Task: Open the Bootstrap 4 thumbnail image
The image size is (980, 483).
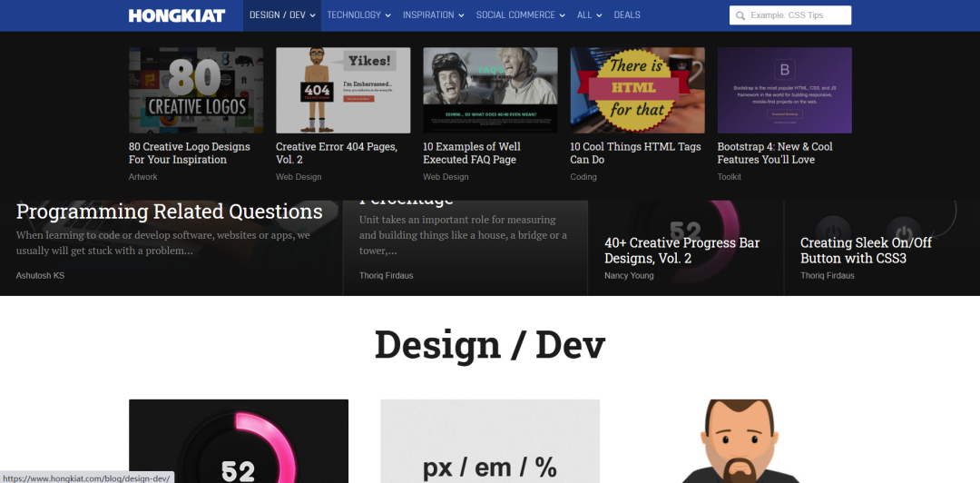Action: click(x=784, y=90)
